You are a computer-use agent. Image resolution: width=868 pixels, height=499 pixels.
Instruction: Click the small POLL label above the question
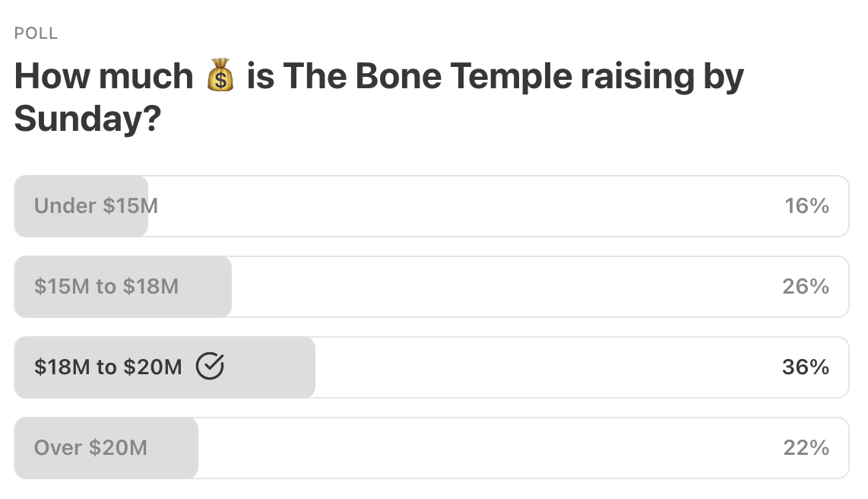[36, 33]
